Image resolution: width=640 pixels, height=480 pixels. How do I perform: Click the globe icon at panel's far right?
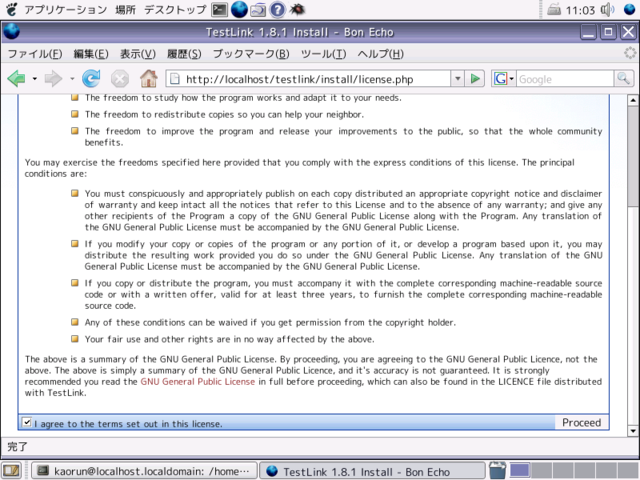point(630,9)
